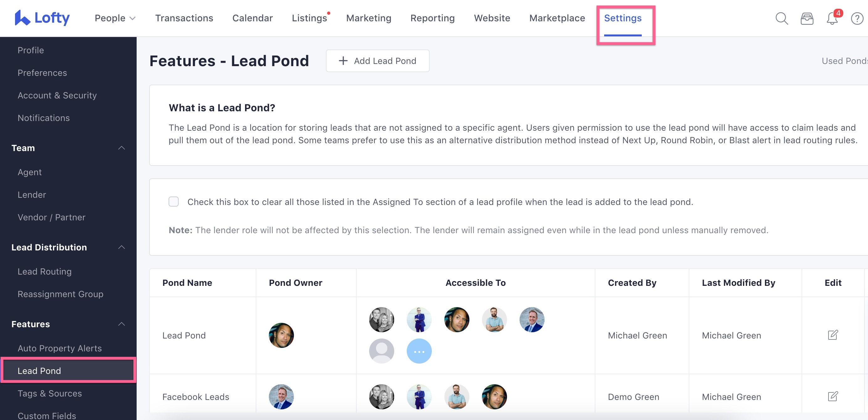
Task: Open Notifications settings in sidebar
Action: click(x=44, y=118)
